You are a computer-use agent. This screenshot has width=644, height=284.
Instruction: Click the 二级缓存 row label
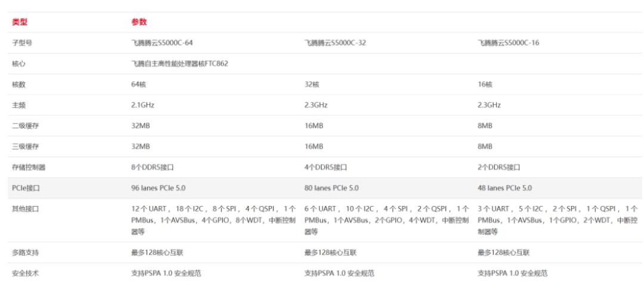[x=26, y=126]
